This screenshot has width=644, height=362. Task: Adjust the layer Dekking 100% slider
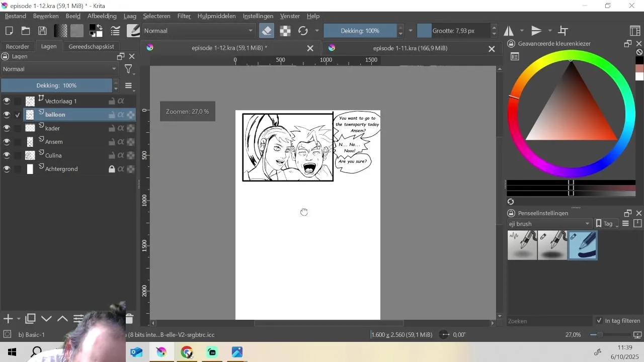[x=56, y=85]
